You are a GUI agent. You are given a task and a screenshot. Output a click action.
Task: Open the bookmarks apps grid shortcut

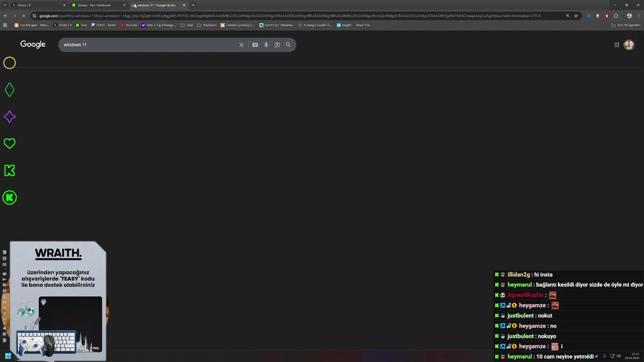click(6, 25)
